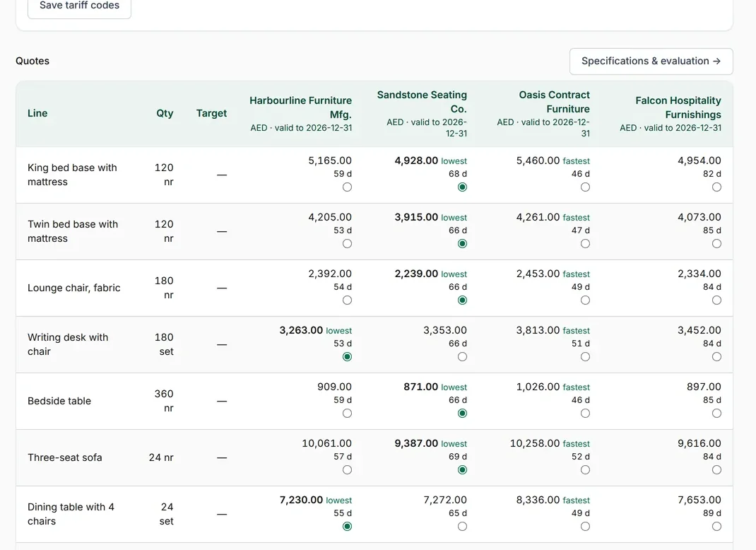Select Harbourline quote for King bed base

click(x=347, y=187)
